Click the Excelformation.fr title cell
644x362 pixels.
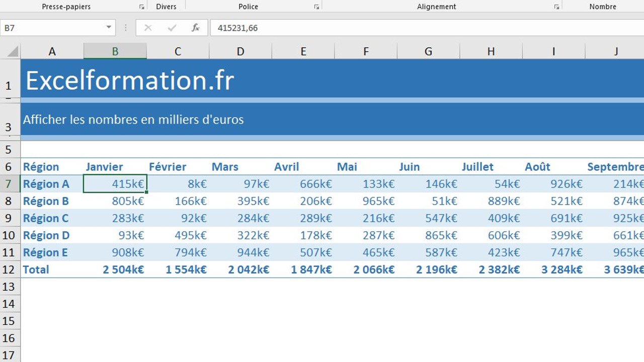pos(332,78)
